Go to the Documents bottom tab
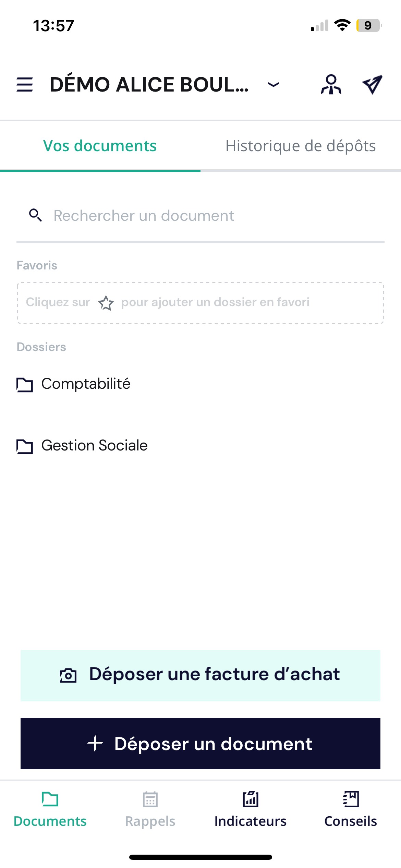 [50, 808]
